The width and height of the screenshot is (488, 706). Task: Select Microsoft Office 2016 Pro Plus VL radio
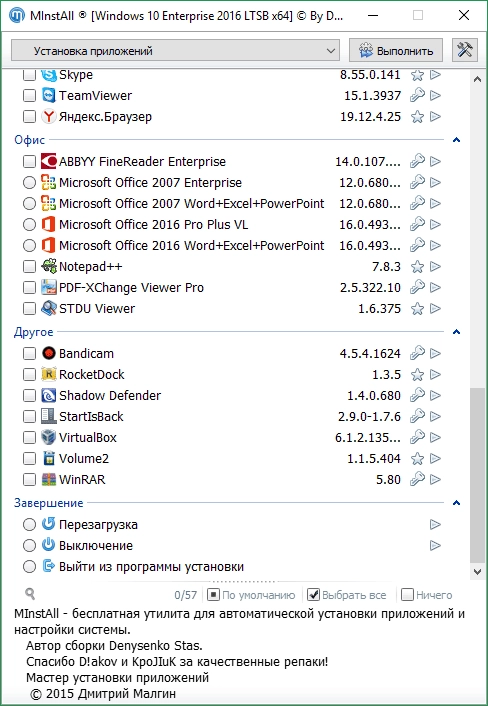[29, 224]
